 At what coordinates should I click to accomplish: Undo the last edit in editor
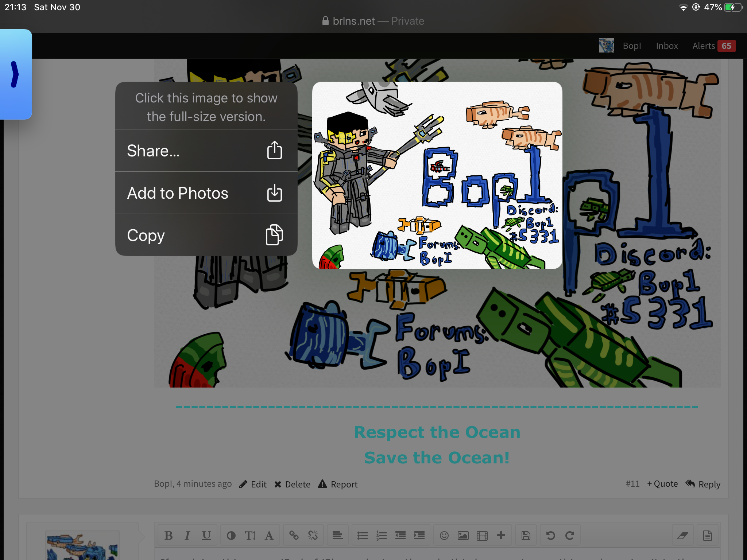click(x=551, y=536)
